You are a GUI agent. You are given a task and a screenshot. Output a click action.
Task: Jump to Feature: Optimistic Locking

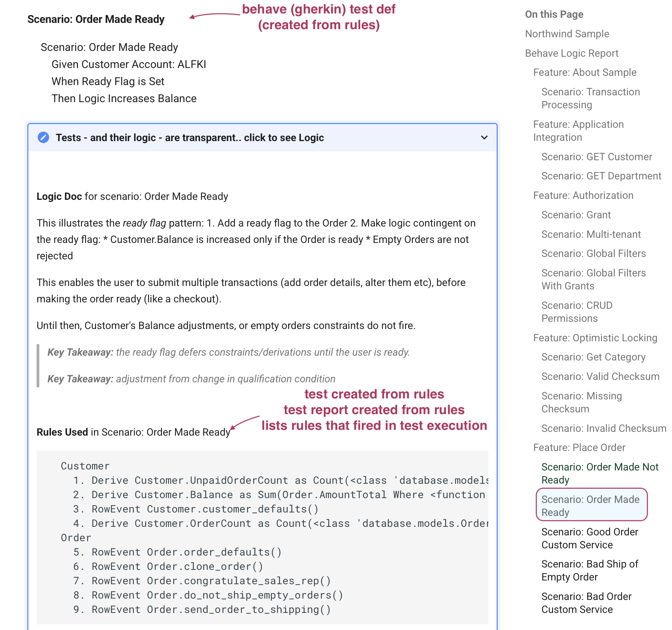pyautogui.click(x=595, y=338)
